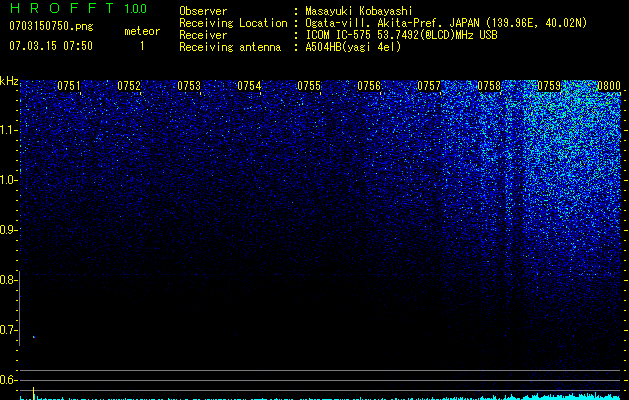Click the meteor label
This screenshot has height=400, width=629.
(x=142, y=31)
